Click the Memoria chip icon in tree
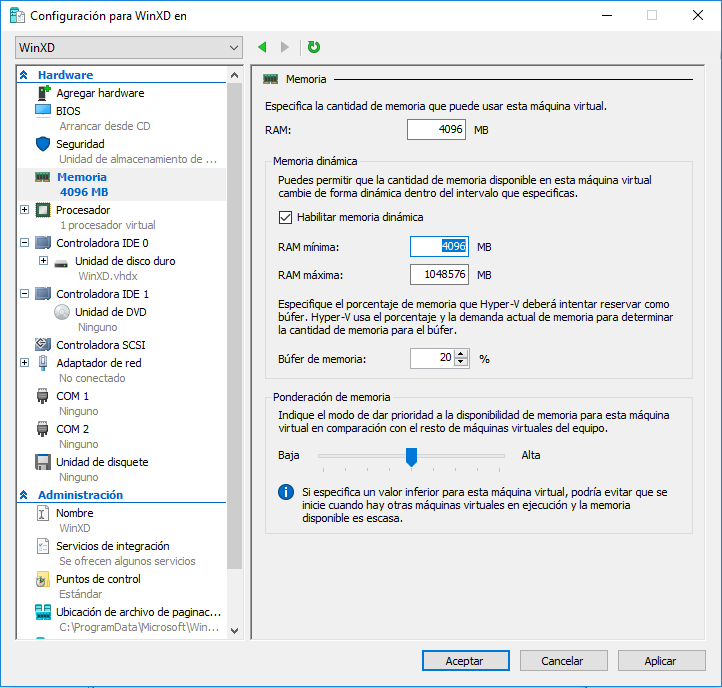Image resolution: width=722 pixels, height=688 pixels. 43,177
